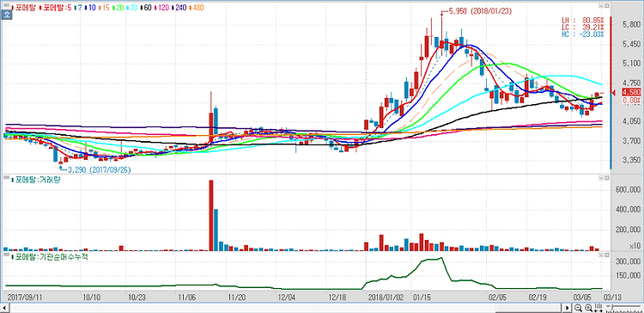The image size is (644, 313).
Task: Select the pink 120-day average legend
Action: point(161,8)
